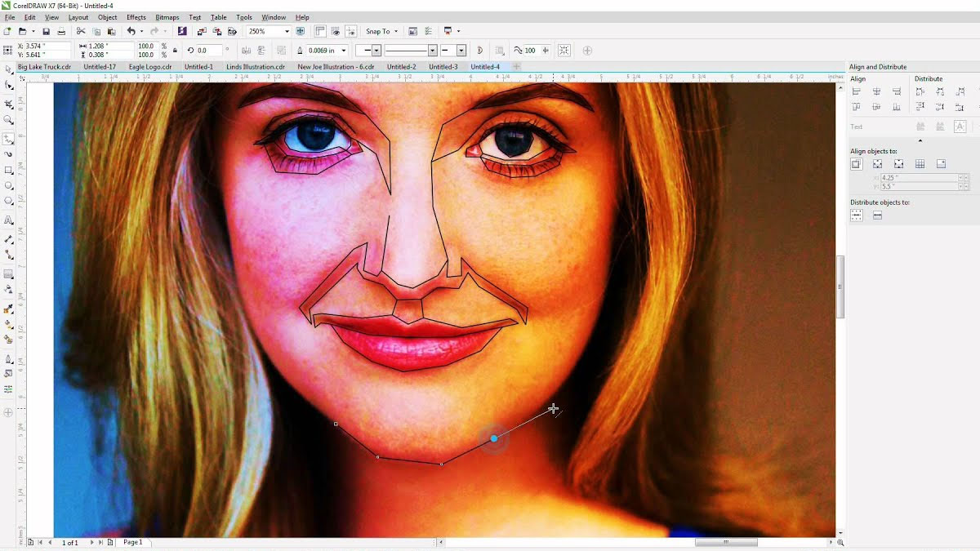The height and width of the screenshot is (551, 980).
Task: Align left edges in Align panel
Action: point(856,90)
